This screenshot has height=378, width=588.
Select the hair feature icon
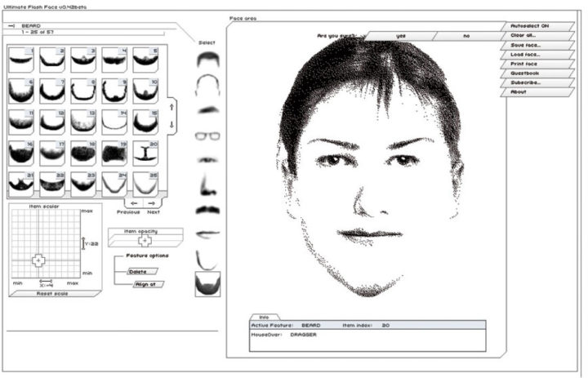pyautogui.click(x=207, y=60)
